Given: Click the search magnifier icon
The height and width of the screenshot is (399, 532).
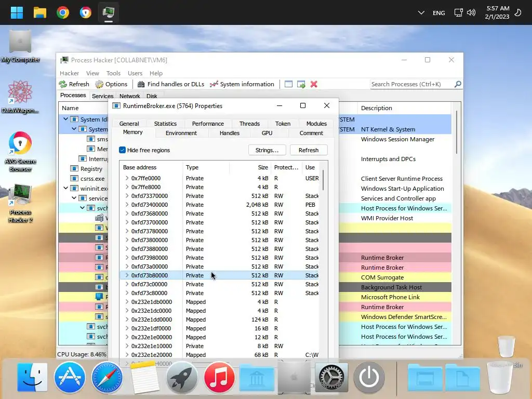Looking at the screenshot, I should tap(458, 84).
